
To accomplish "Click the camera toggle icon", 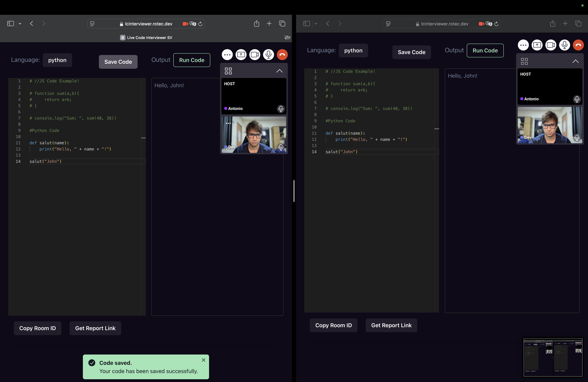I will 255,54.
